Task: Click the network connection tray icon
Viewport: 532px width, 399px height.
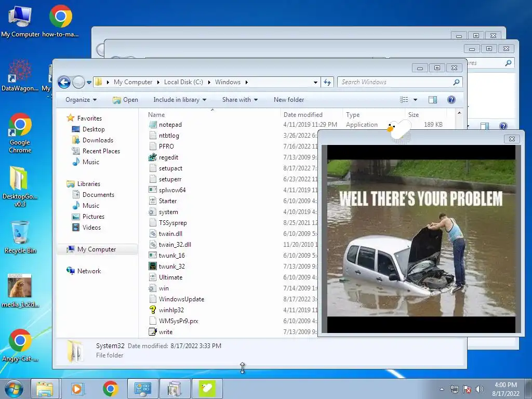Action: tap(454, 389)
